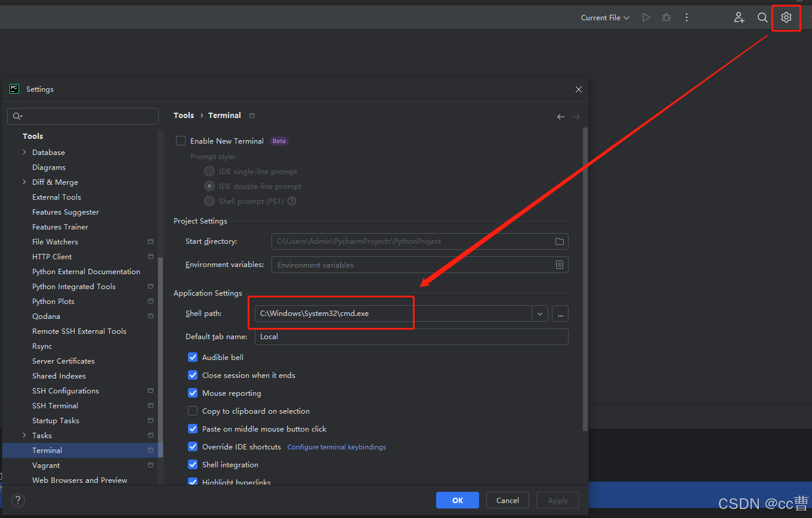Click the help question mark icon
The width and height of the screenshot is (812, 518).
tap(17, 500)
